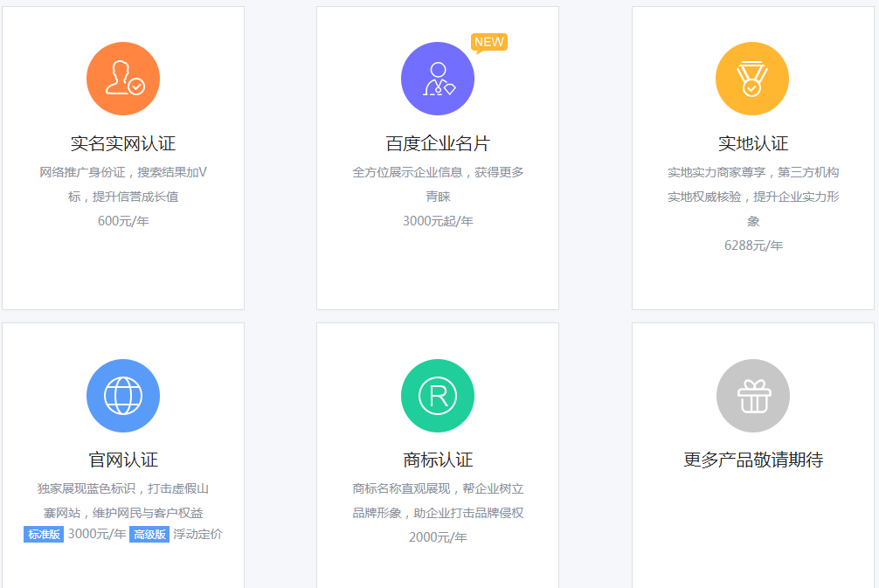Click the word 青睐
Image resolution: width=879 pixels, height=588 pixels.
tap(438, 197)
